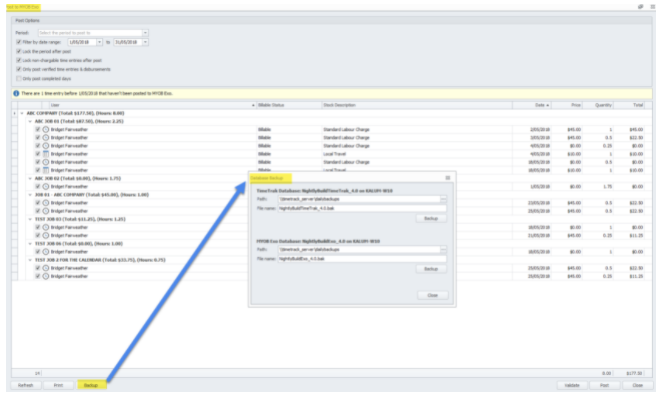Screen dimensions: 664x399
Task: Click the Print button
Action: [58, 385]
